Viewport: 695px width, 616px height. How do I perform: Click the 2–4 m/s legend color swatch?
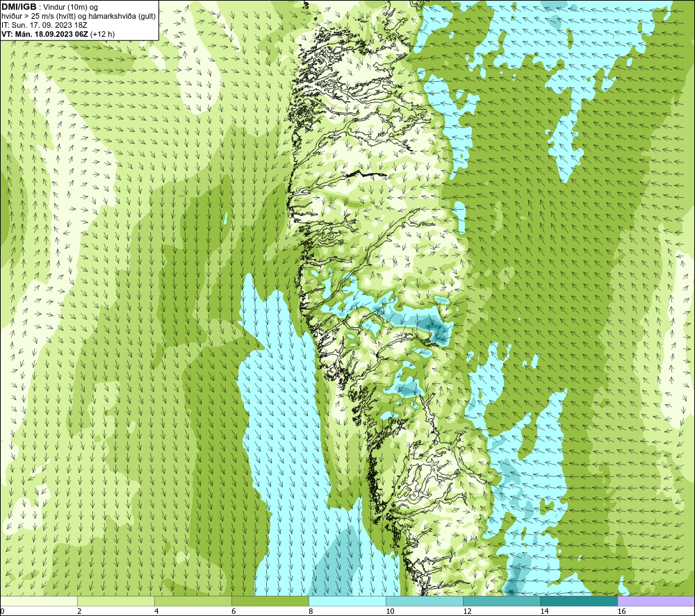point(115,601)
